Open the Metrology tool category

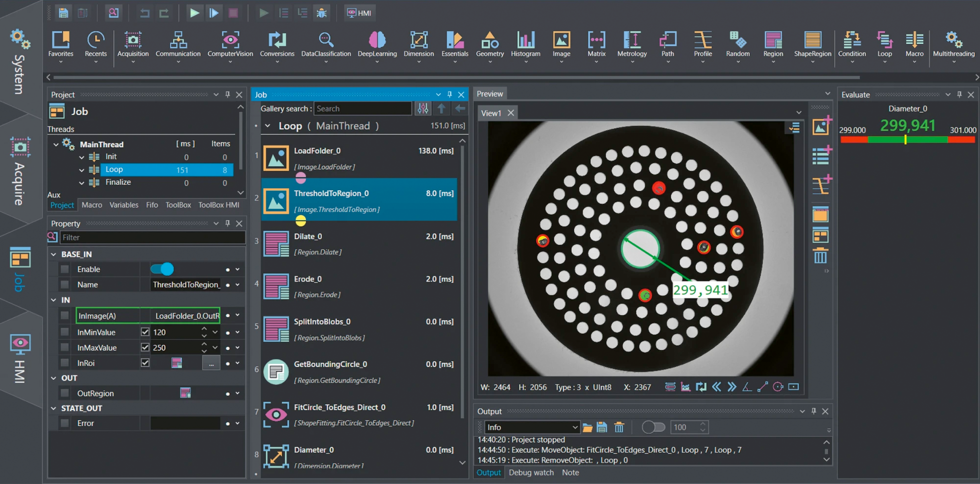[x=632, y=44]
